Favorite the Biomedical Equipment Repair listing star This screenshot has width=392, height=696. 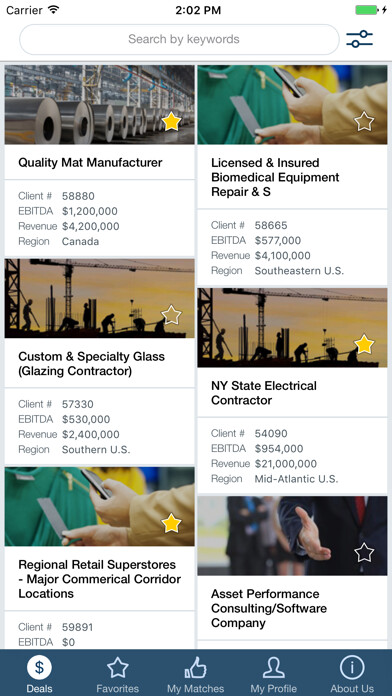coord(364,122)
